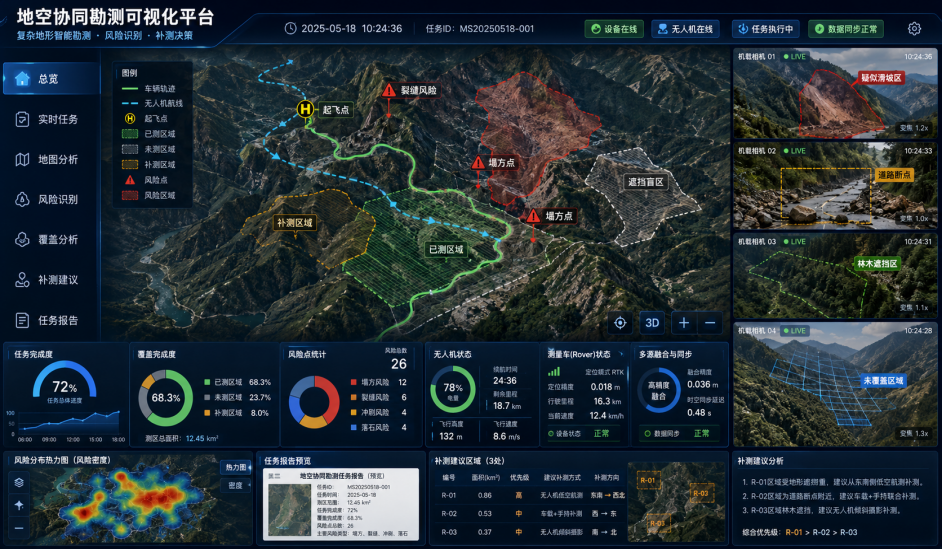Switch heatmap to 热力图 mode
Screen dimensions: 942x549
(x=237, y=467)
